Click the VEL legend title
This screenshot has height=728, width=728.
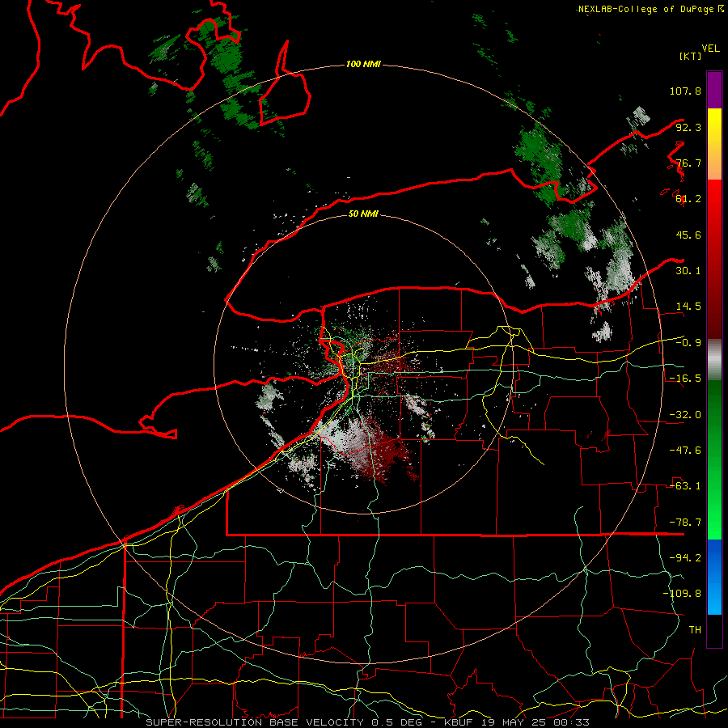pyautogui.click(x=711, y=49)
